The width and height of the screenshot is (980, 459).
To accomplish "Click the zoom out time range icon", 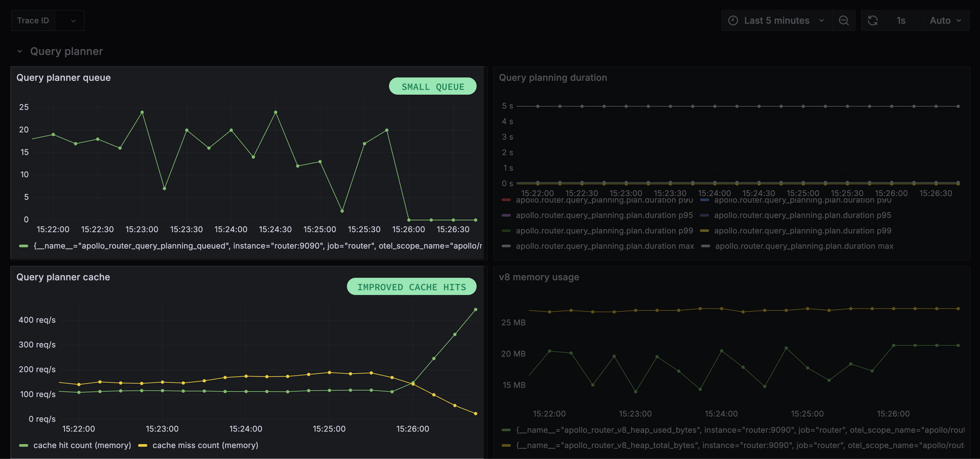I will click(x=844, y=20).
